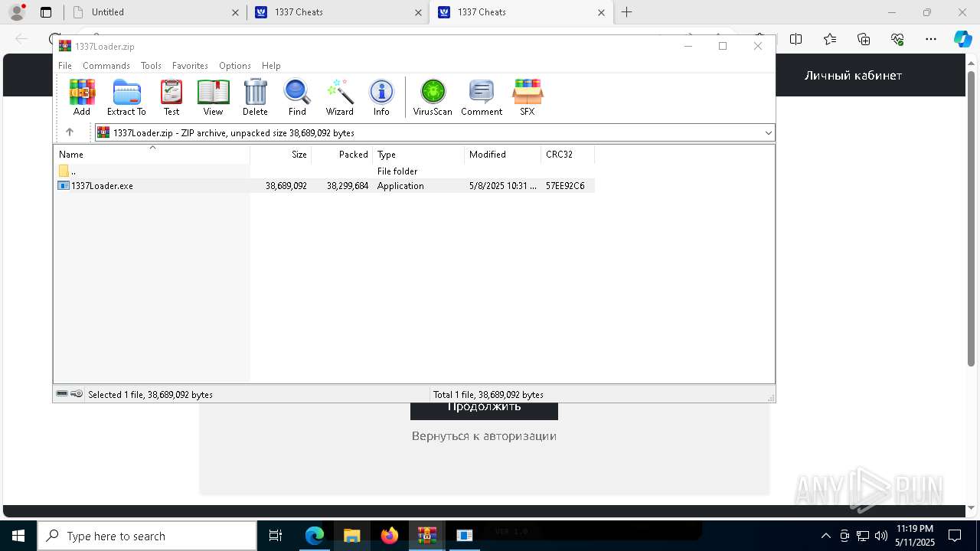The height and width of the screenshot is (551, 980).
Task: Expand the archive path dropdown
Action: pos(768,133)
